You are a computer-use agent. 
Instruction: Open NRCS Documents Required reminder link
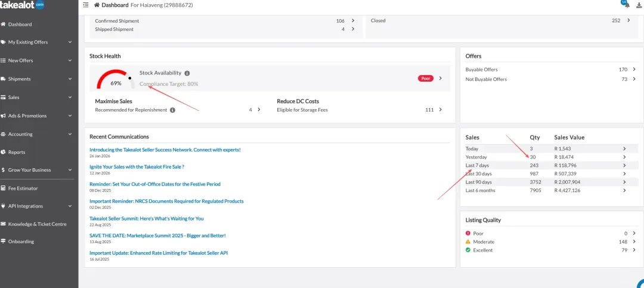[167, 202]
